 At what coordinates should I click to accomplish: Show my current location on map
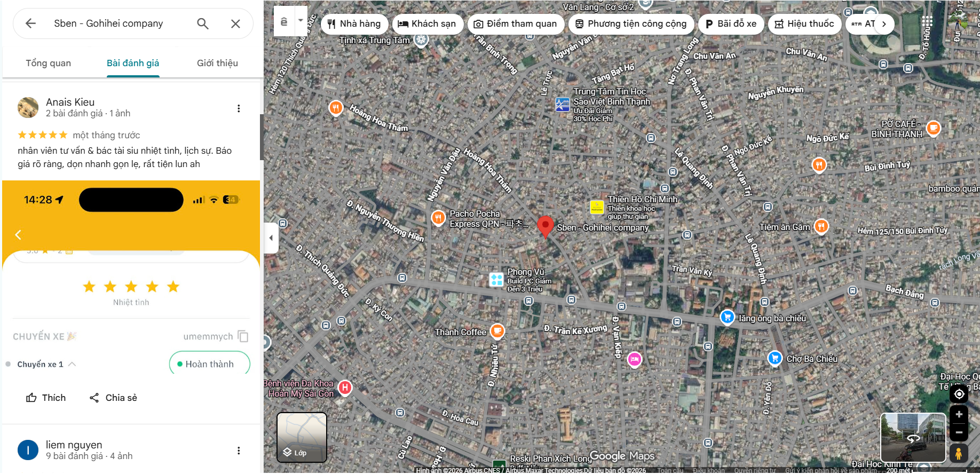point(959,394)
